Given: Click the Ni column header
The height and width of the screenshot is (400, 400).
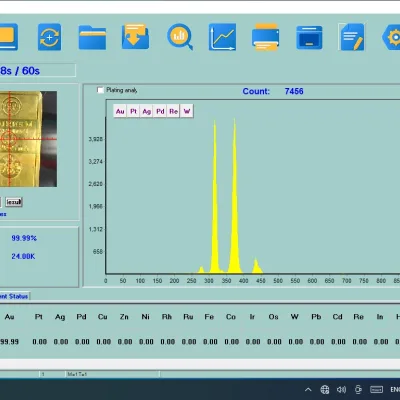Looking at the screenshot, I should click(145, 317).
